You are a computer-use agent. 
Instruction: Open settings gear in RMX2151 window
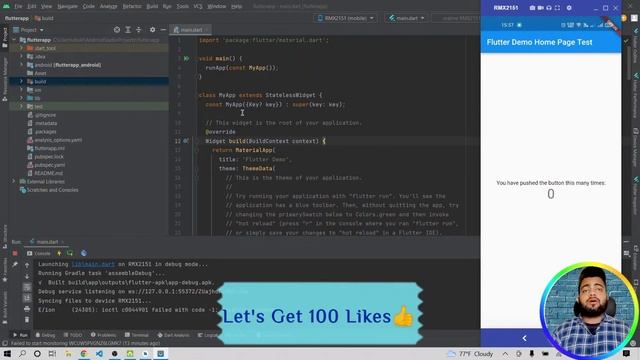[569, 8]
